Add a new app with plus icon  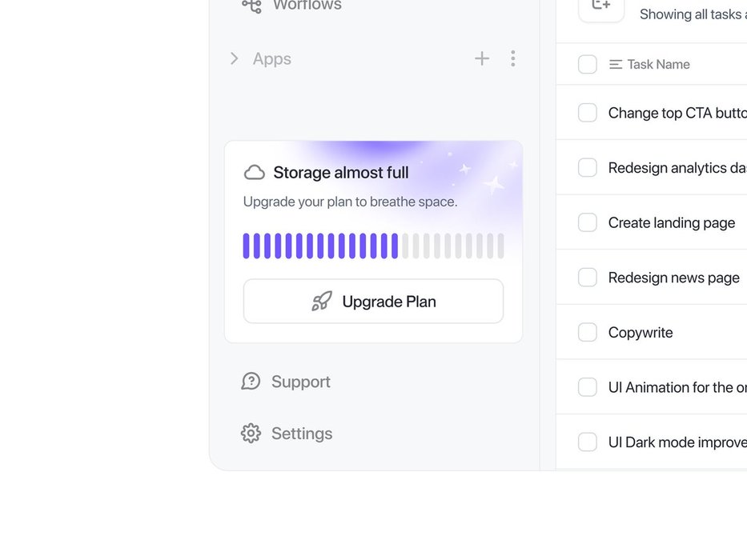point(482,58)
